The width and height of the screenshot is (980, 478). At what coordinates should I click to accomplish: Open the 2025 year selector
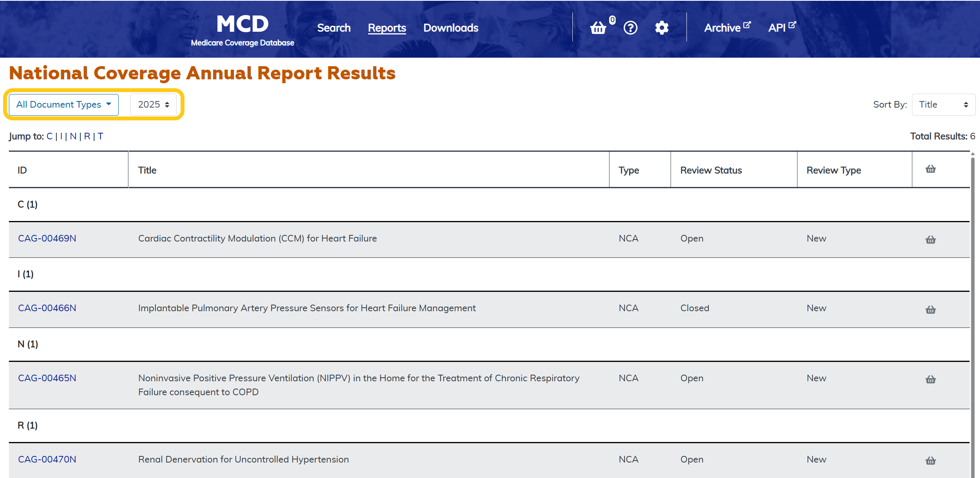pos(154,105)
